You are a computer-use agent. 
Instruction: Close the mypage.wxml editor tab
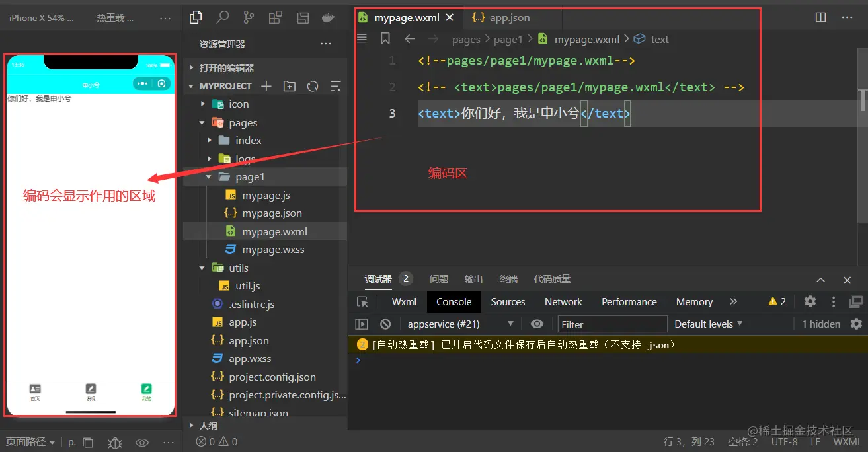450,18
